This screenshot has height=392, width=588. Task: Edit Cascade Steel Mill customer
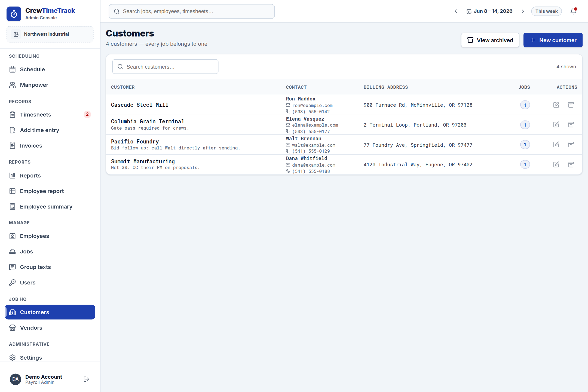coord(556,105)
